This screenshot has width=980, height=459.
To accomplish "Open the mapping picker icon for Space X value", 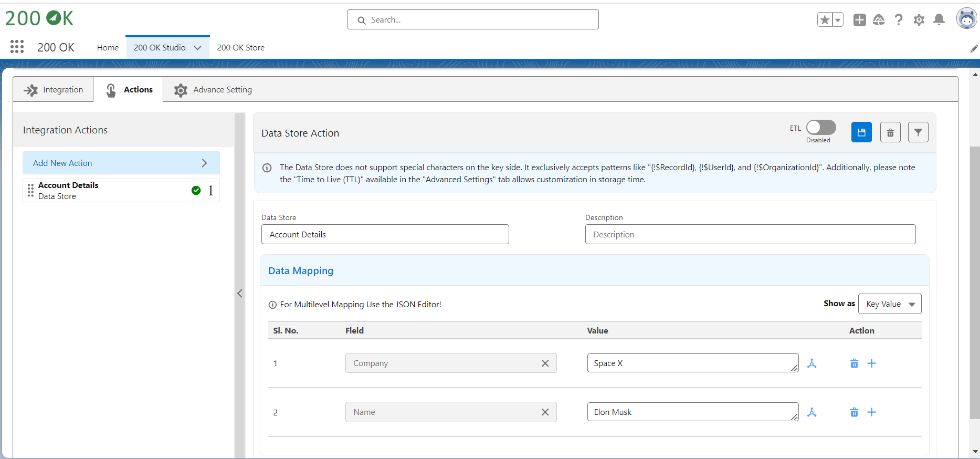I will [812, 363].
